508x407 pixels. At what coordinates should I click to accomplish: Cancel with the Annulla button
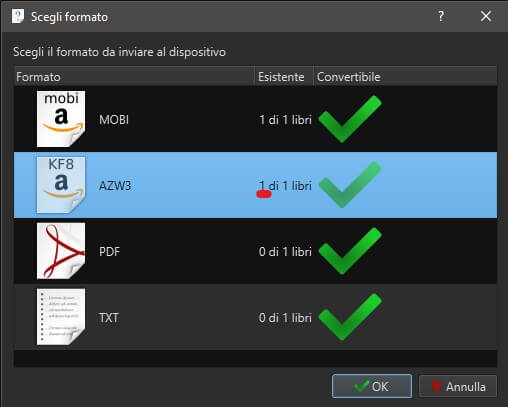[x=458, y=386]
